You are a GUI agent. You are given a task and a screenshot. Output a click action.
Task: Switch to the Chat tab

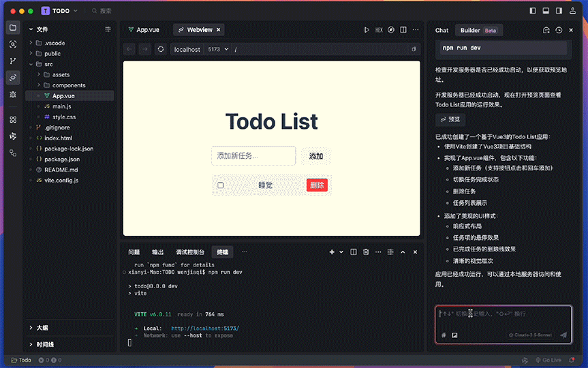pyautogui.click(x=442, y=31)
